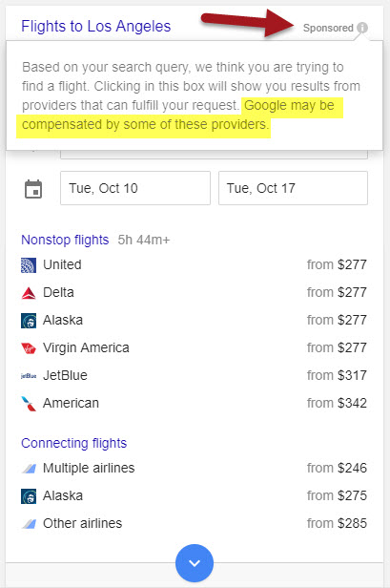
Task: Choose JetBlue from $317 row
Action: [195, 375]
